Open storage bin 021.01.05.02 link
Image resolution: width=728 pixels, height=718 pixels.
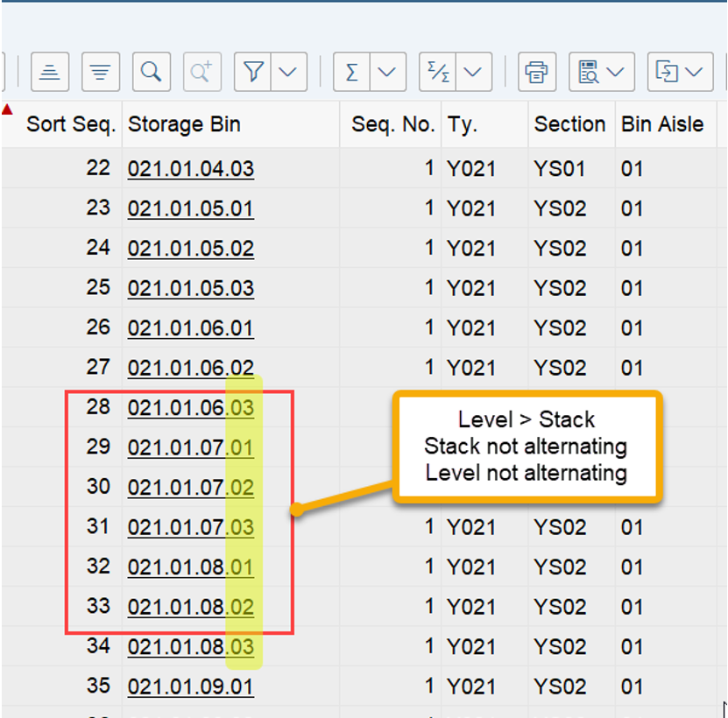pos(191,249)
